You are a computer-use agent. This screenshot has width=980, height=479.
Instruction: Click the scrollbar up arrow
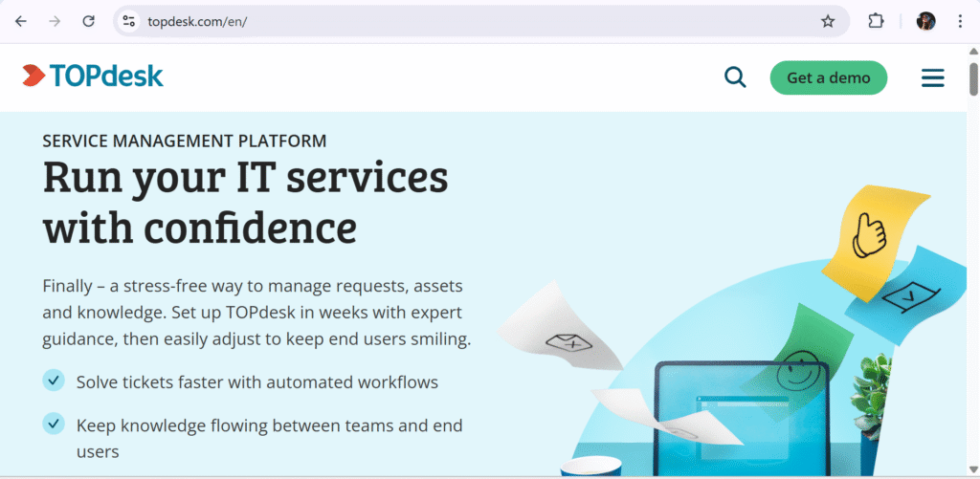(973, 51)
